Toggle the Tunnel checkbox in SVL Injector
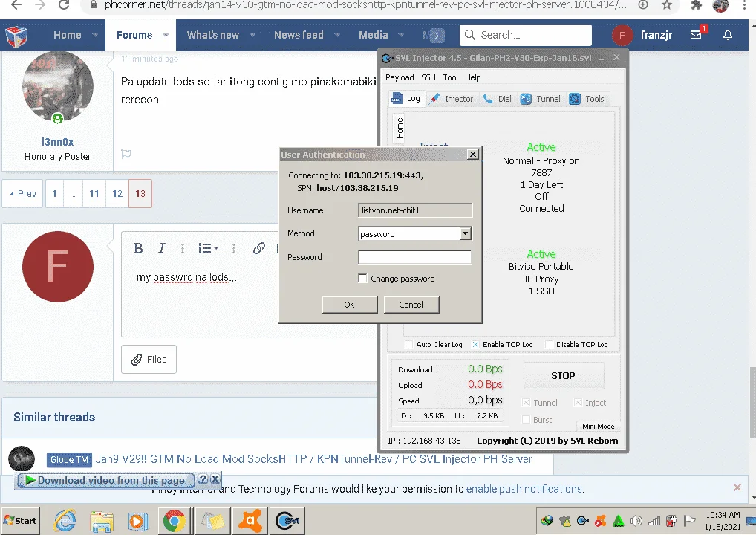The height and width of the screenshot is (535, 756). click(526, 403)
